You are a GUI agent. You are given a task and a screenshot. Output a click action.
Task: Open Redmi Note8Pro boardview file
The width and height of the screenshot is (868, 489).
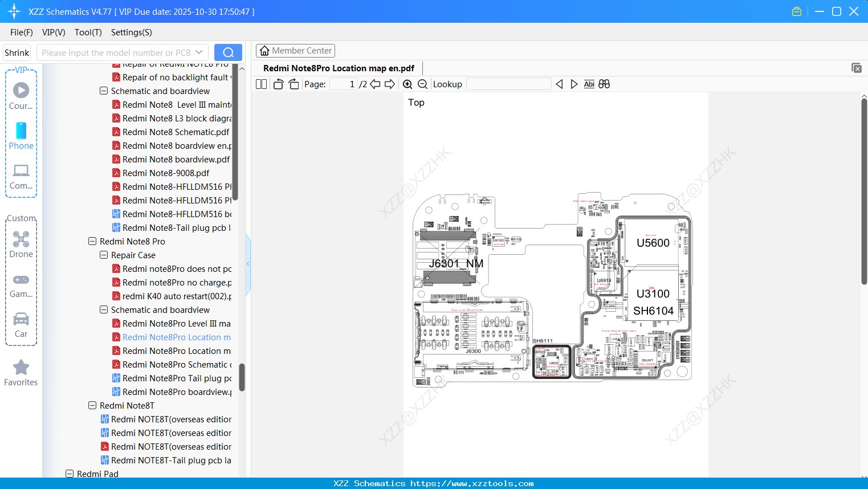[172, 392]
